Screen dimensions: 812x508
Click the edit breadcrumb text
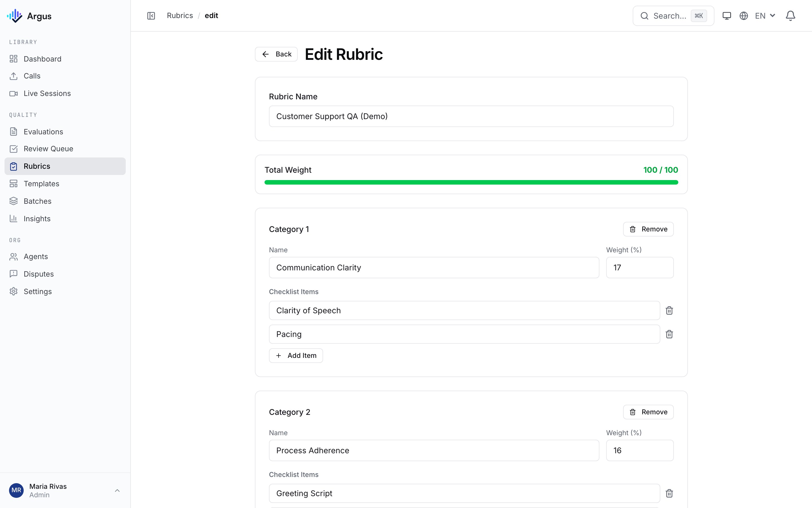(x=211, y=16)
